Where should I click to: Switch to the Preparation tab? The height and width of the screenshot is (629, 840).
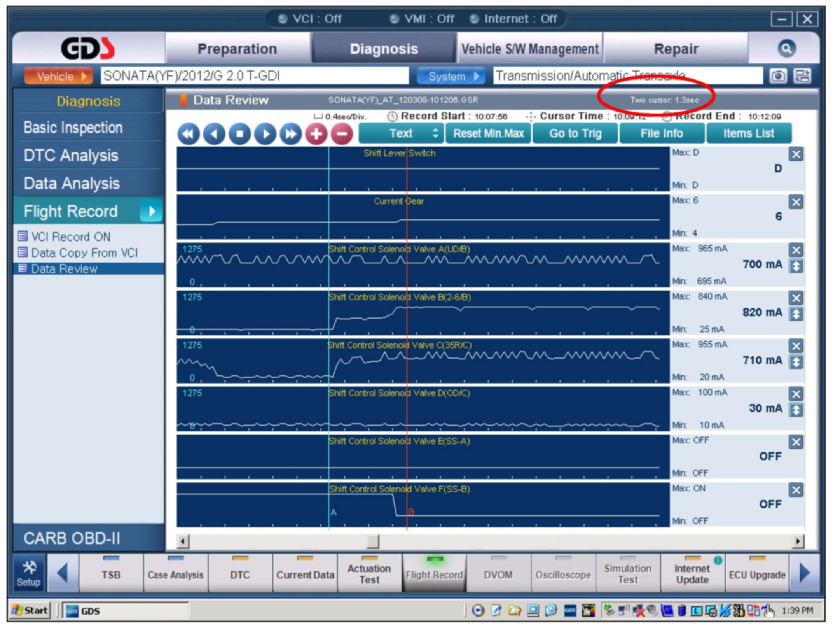(237, 49)
